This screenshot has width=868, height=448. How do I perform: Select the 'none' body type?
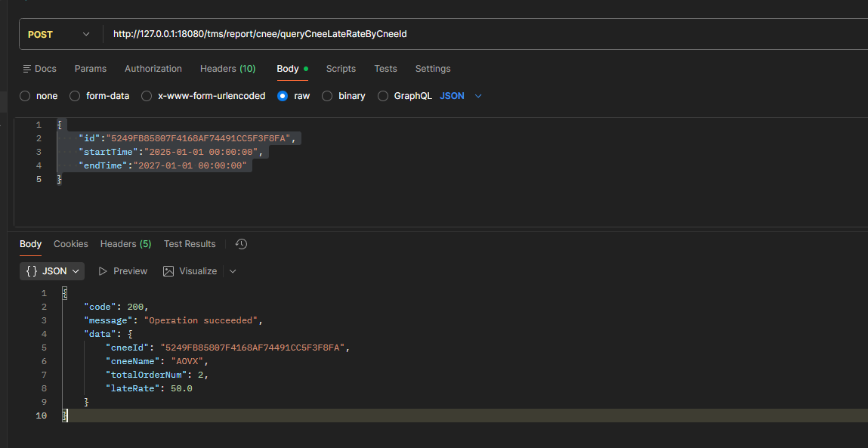(25, 96)
